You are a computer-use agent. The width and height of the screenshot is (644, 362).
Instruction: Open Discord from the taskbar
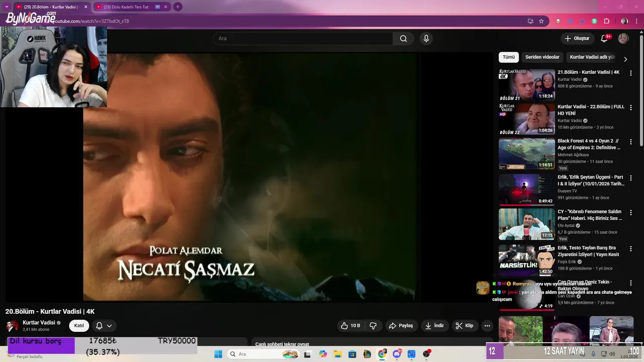coord(397,354)
